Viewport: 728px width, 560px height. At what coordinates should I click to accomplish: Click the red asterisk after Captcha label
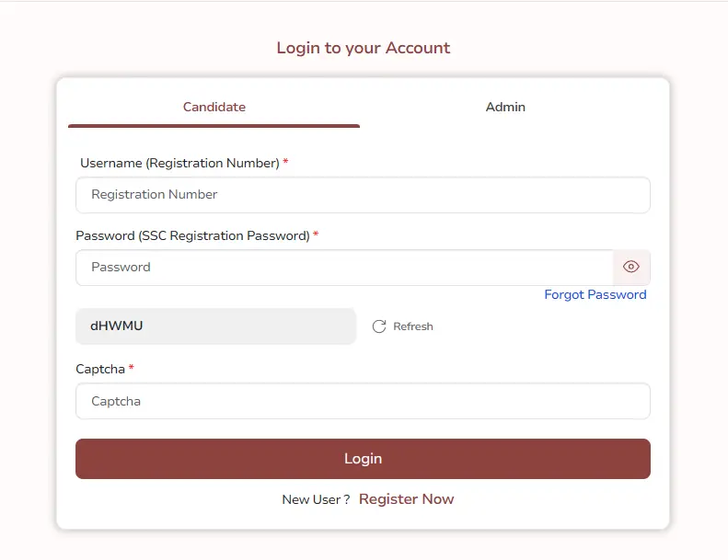[x=132, y=368]
